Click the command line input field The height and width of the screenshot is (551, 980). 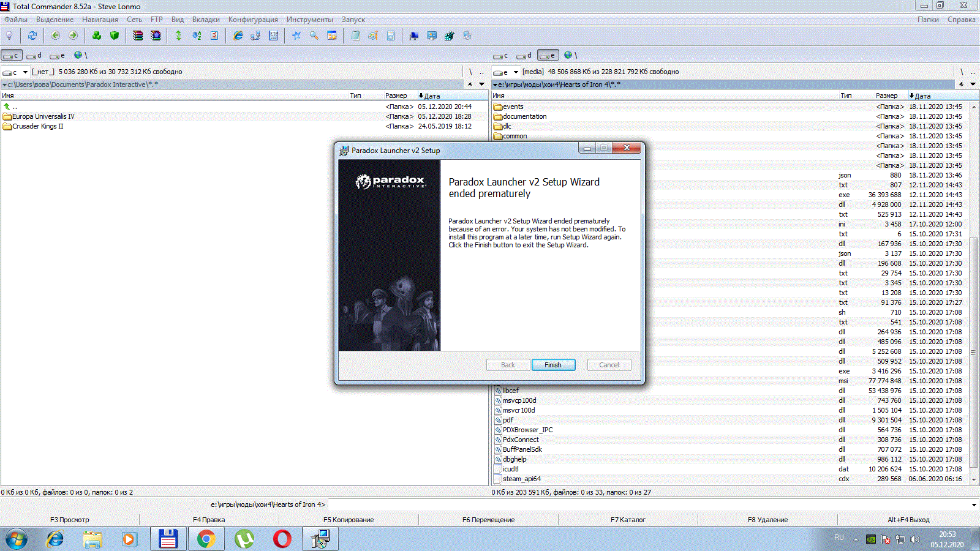(x=648, y=505)
